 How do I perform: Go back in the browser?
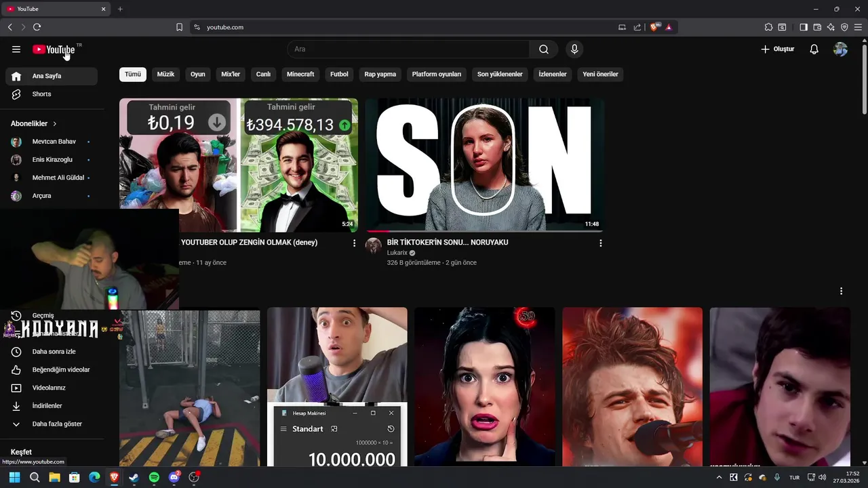10,27
